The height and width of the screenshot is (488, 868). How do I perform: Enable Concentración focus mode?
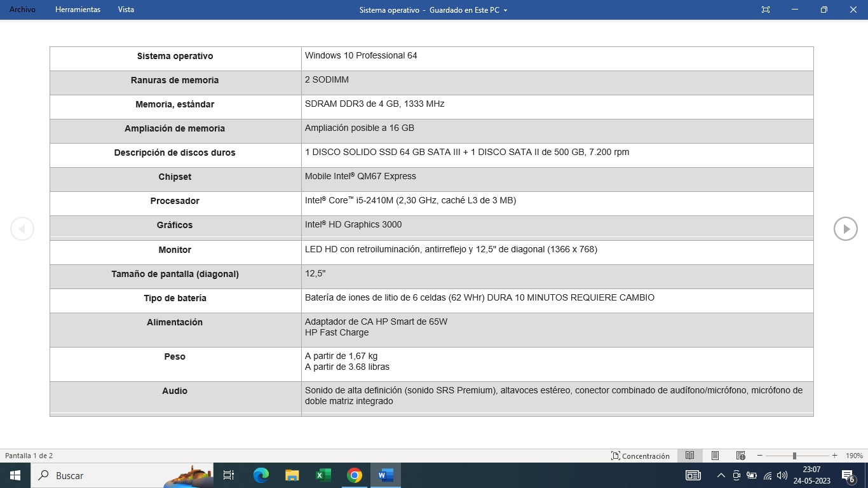(641, 456)
